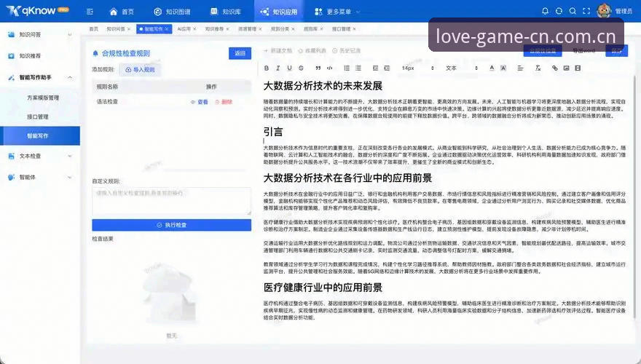This screenshot has height=364, width=641.
Task: Click the 返回 button
Action: 240,54
